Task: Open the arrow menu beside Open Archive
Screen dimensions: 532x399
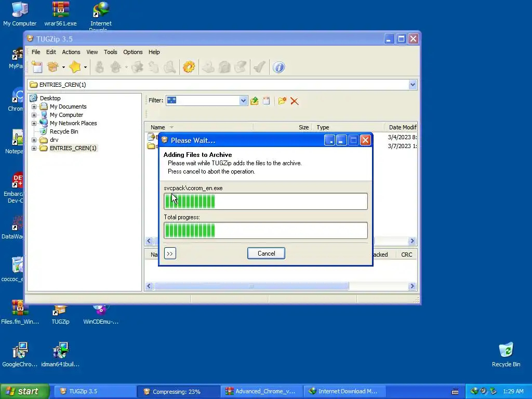Action: click(63, 67)
